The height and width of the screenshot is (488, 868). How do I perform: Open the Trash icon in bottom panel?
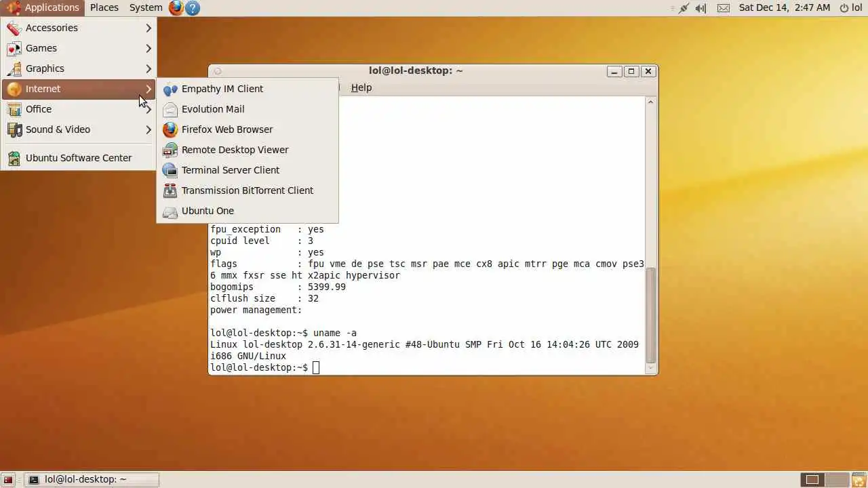tap(859, 480)
